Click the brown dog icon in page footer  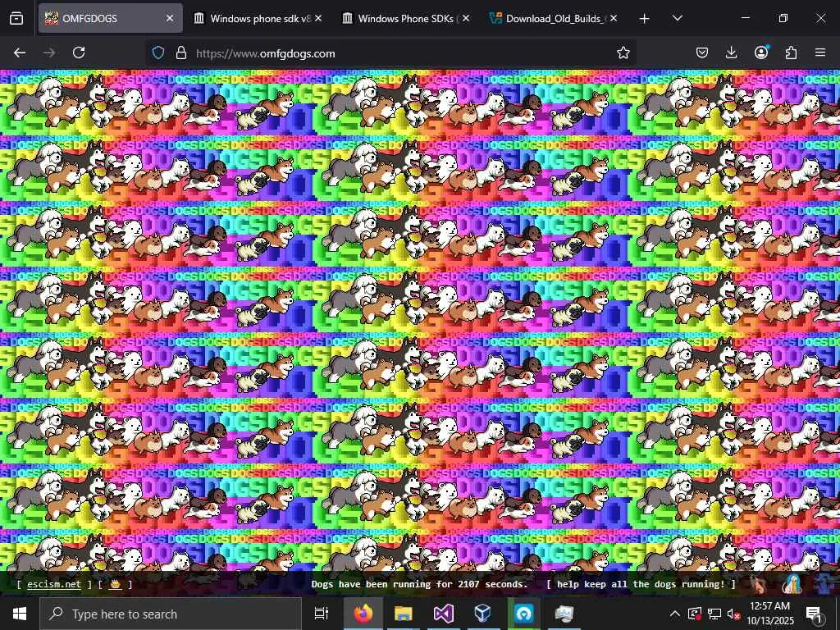point(759,584)
